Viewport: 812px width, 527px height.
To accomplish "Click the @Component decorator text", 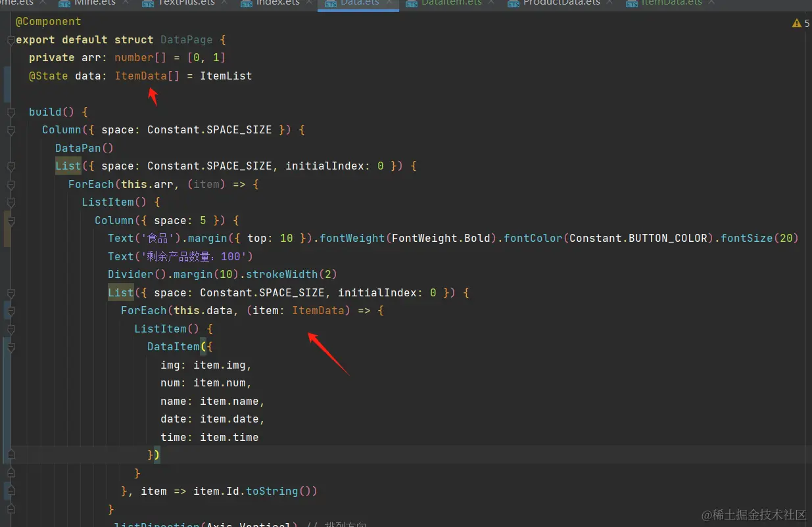I will pyautogui.click(x=49, y=22).
